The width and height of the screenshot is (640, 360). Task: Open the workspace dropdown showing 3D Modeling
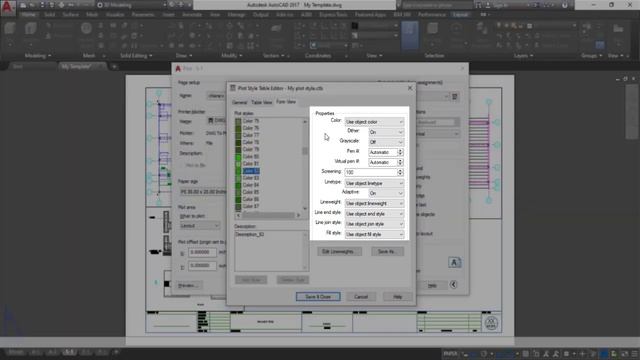[x=132, y=5]
